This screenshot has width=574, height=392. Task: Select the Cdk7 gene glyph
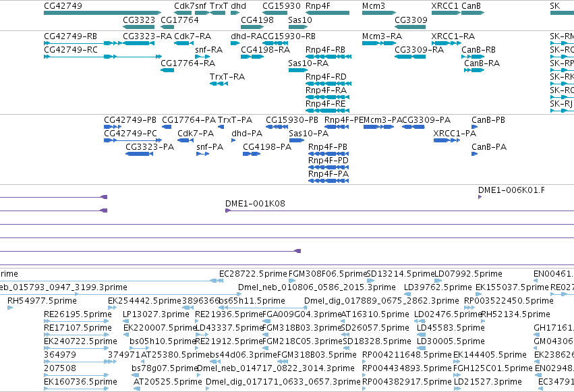click(183, 13)
